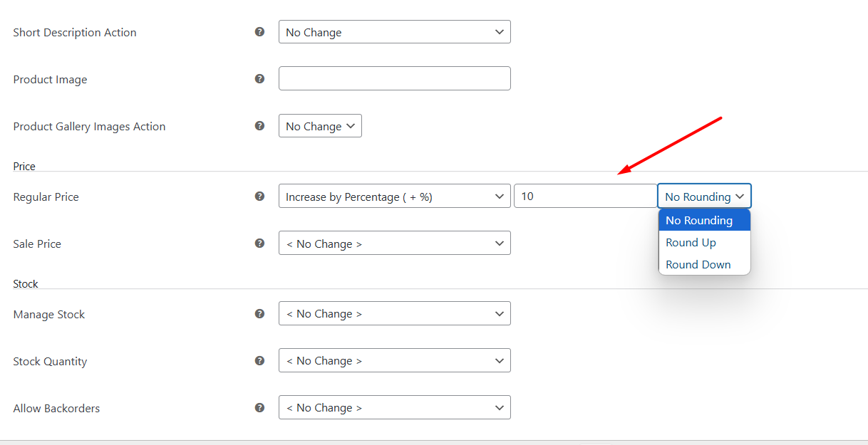
Task: Select No Rounding option in list
Action: [x=704, y=220]
